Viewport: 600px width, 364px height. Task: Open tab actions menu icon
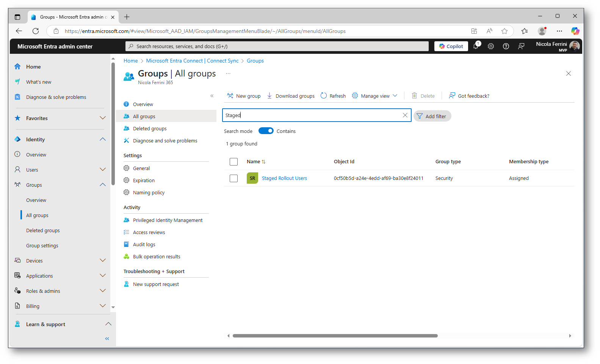pos(17,17)
